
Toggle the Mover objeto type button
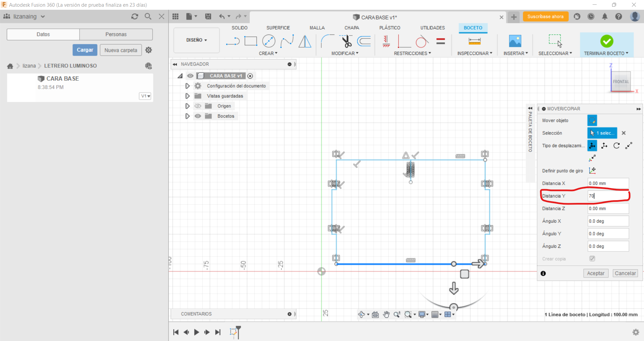click(592, 120)
